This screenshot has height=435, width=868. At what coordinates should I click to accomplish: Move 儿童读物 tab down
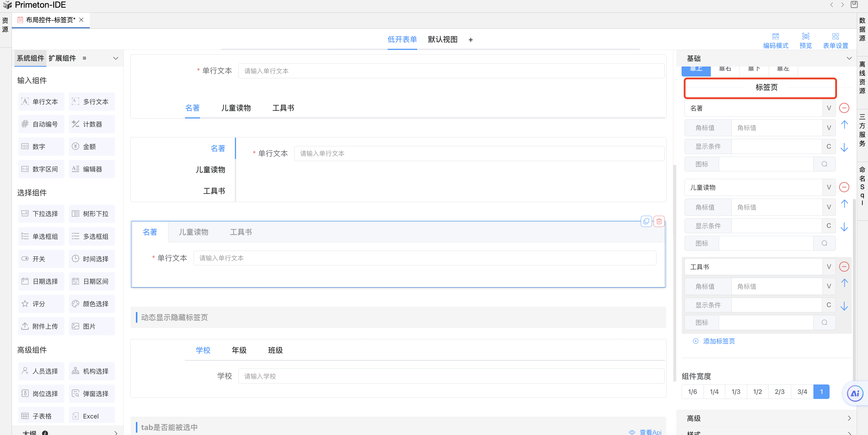844,227
